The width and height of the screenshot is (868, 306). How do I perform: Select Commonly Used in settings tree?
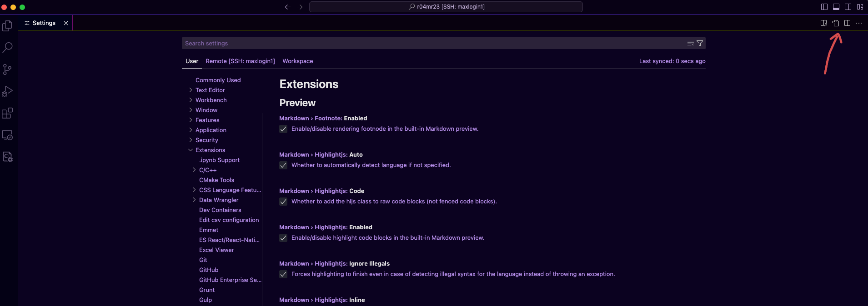[x=218, y=80]
